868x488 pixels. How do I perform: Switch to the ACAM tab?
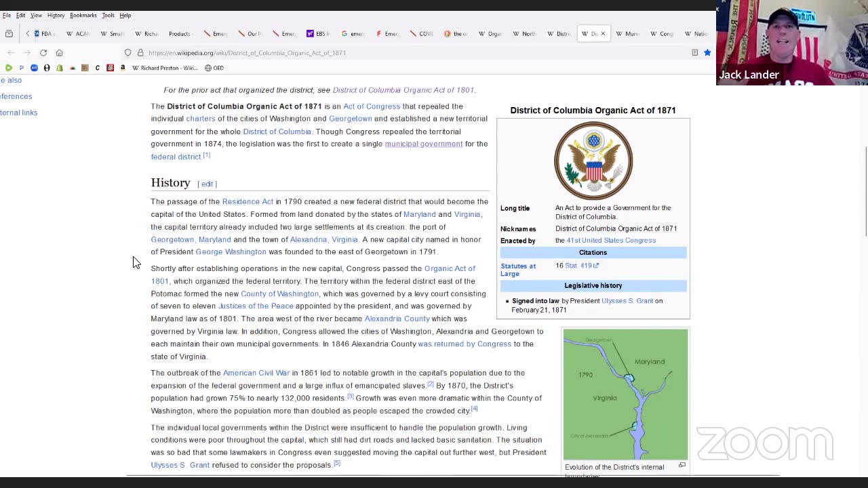click(x=77, y=34)
